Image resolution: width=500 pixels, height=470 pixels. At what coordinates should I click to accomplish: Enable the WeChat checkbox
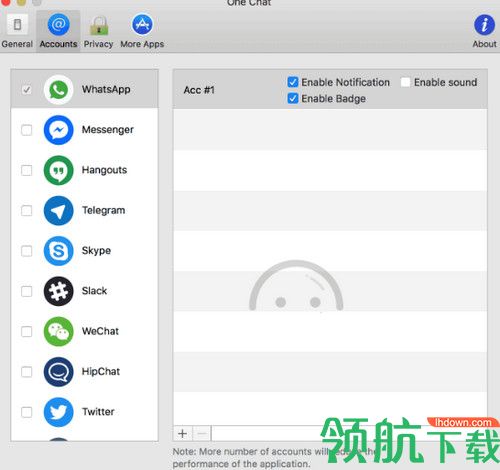click(27, 332)
